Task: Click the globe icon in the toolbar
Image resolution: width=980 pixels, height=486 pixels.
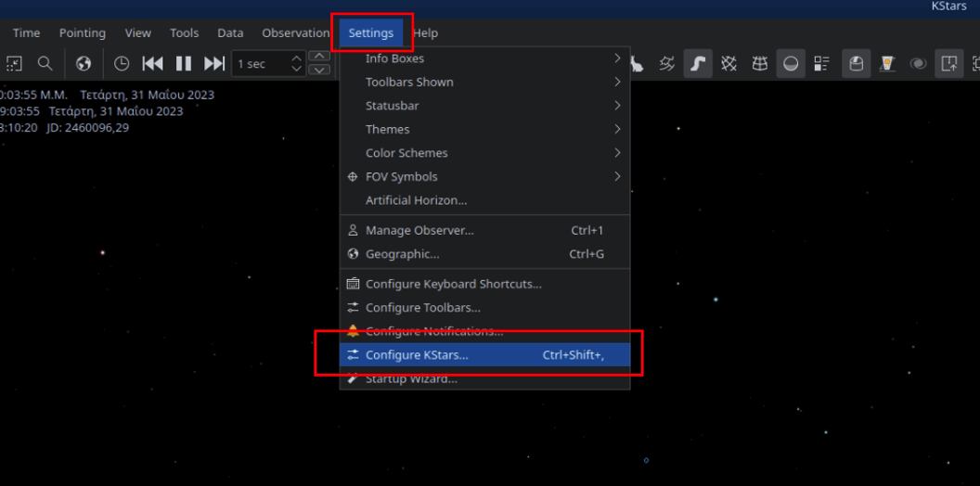Action: 84,64
